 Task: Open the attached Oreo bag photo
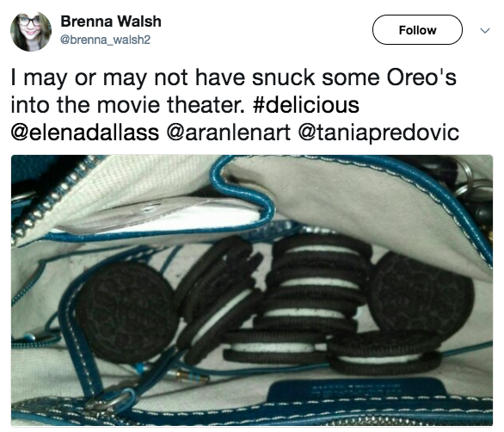click(x=252, y=290)
